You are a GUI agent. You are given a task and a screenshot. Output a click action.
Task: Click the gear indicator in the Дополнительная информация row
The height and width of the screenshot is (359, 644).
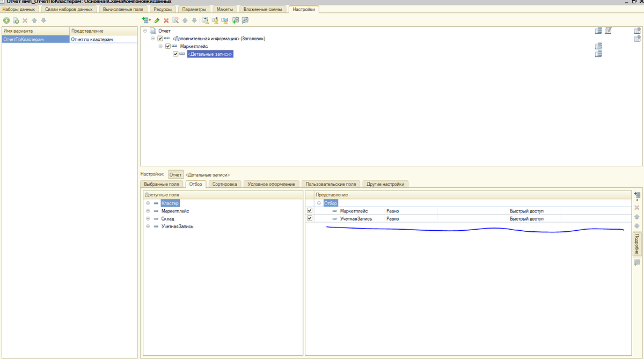coord(638,39)
